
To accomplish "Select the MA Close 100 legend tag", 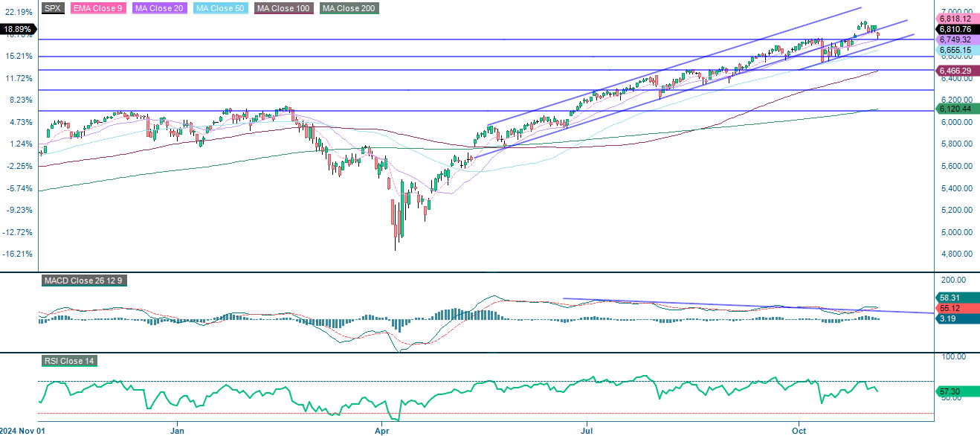I will click(x=283, y=8).
